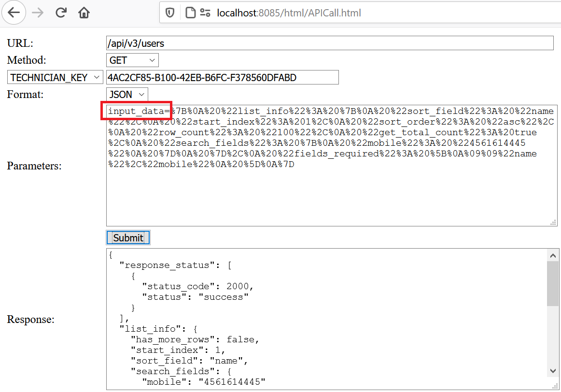Open site permissions icon in address bar
Screen dimensions: 561x392
point(205,13)
